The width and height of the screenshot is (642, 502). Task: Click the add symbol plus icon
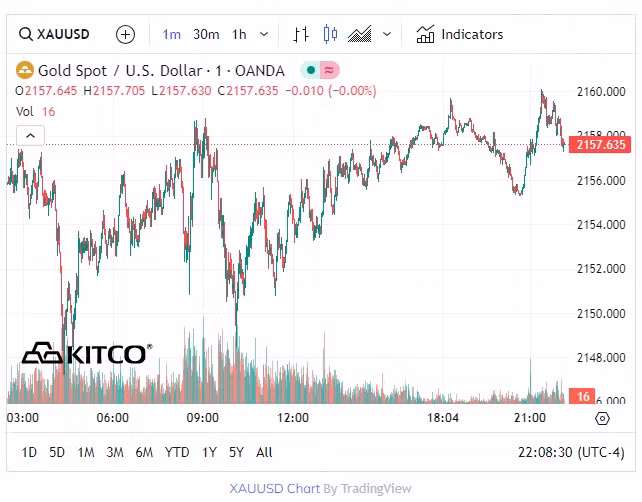pos(125,34)
